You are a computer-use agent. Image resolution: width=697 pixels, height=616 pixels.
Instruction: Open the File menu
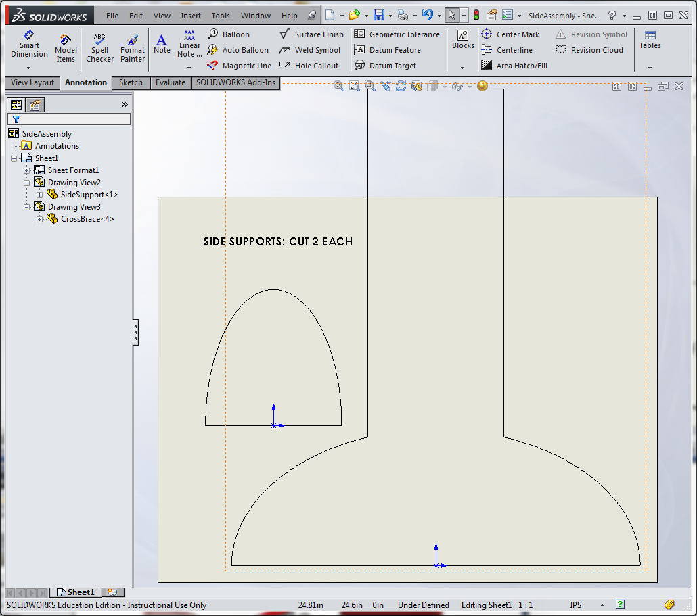(x=112, y=16)
